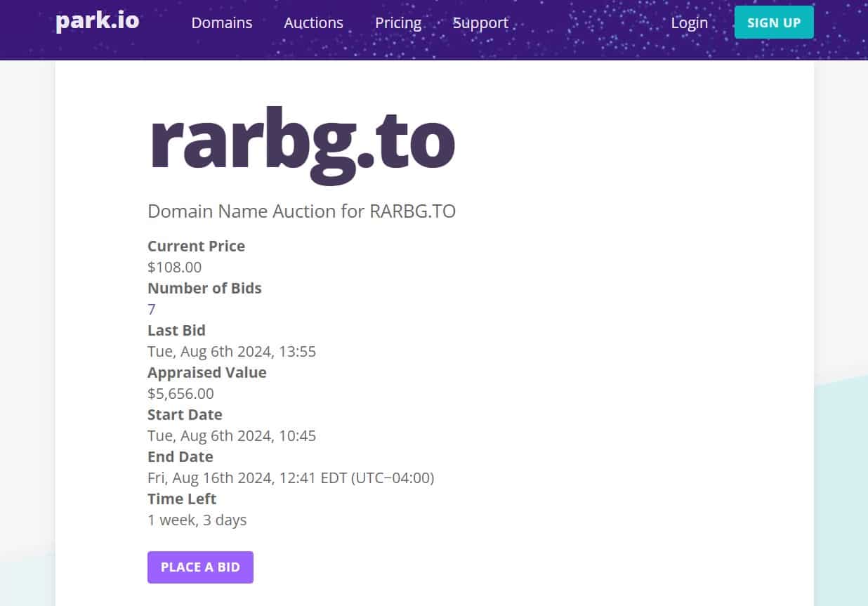Click the SIGN UP button
The height and width of the screenshot is (606, 868).
pos(774,22)
